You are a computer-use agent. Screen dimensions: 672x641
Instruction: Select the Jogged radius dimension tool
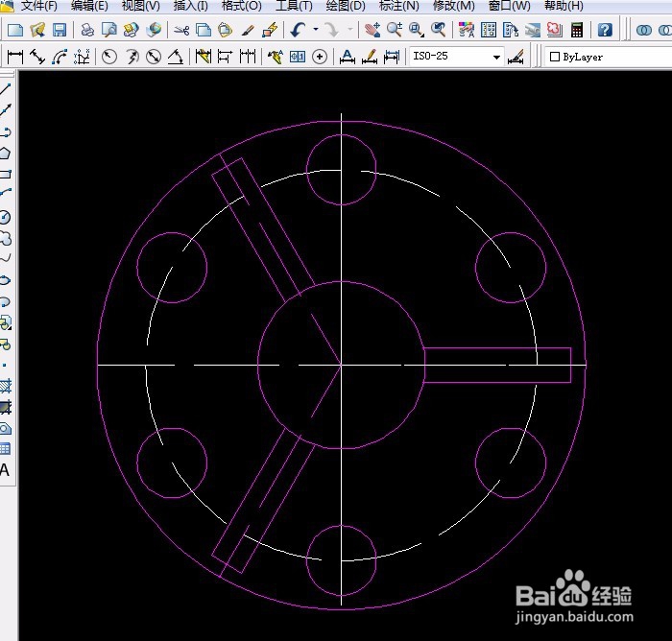click(x=132, y=57)
